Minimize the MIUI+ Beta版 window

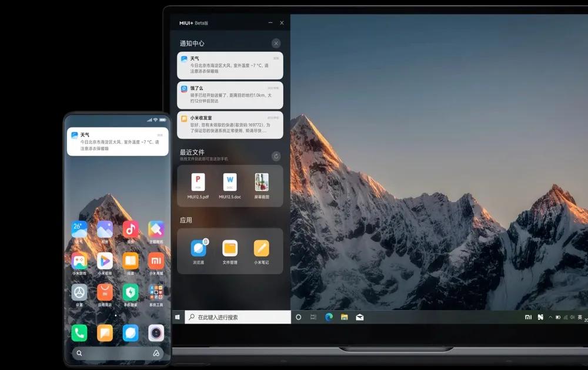click(270, 23)
